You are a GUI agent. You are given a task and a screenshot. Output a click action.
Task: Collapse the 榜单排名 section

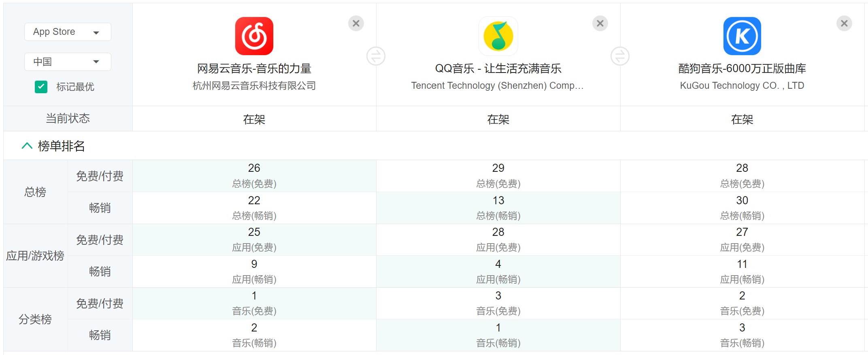tap(28, 145)
